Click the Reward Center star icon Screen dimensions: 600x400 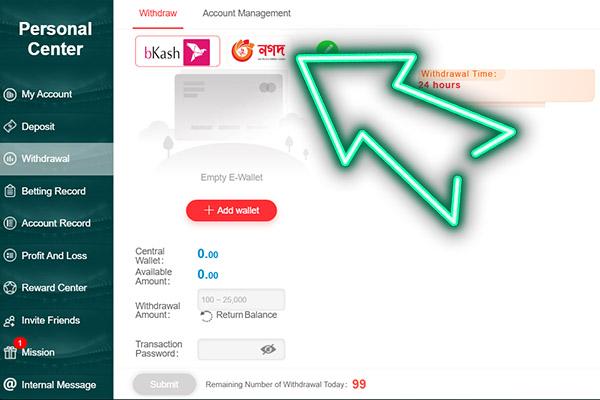point(10,287)
